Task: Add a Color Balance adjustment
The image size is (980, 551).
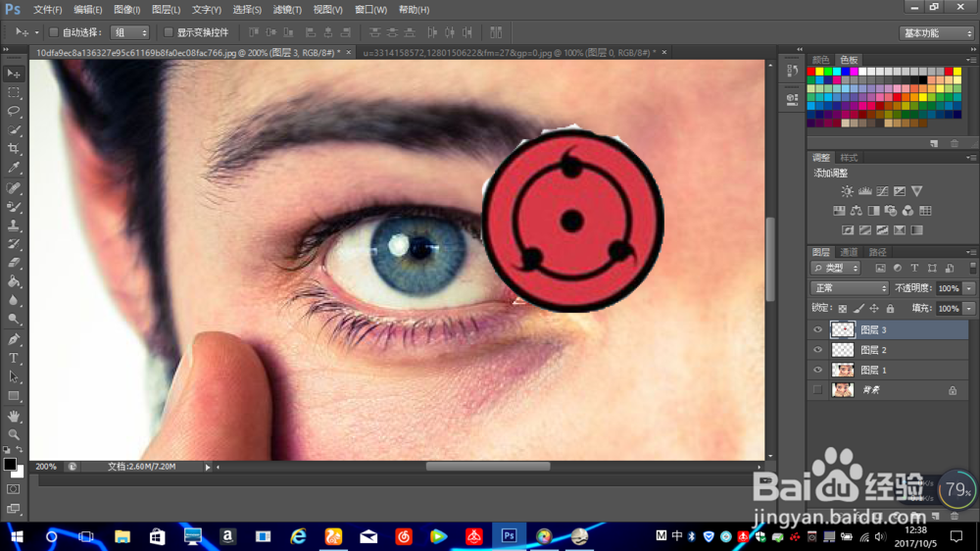Action: (x=857, y=211)
